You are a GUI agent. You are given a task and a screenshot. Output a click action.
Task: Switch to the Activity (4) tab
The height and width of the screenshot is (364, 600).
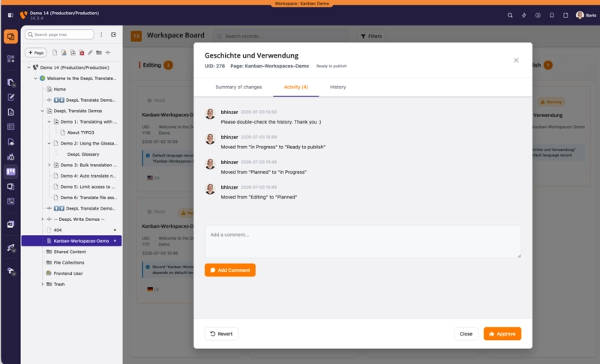(295, 87)
